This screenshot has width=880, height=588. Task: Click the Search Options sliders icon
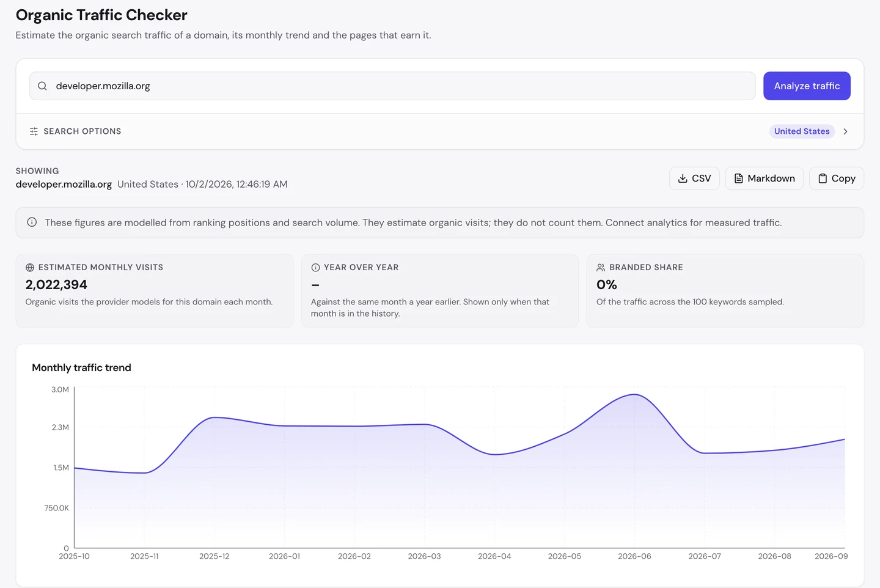[x=34, y=131]
